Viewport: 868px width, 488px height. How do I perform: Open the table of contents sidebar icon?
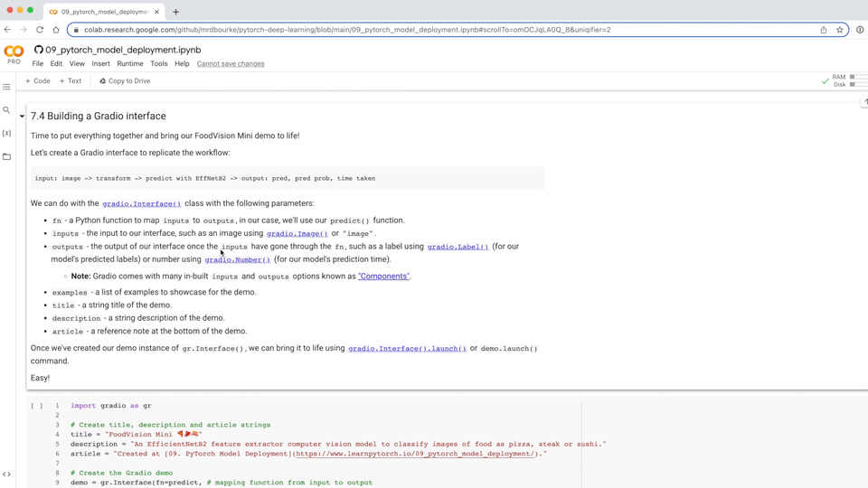click(6, 88)
